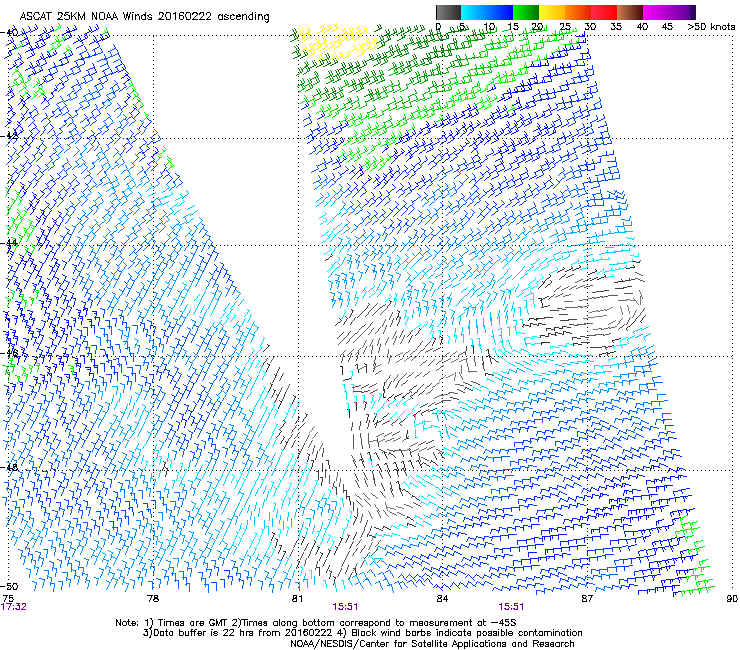The height and width of the screenshot is (650, 740).
Task: Click the '78' longitude axis label
Action: pyautogui.click(x=153, y=599)
